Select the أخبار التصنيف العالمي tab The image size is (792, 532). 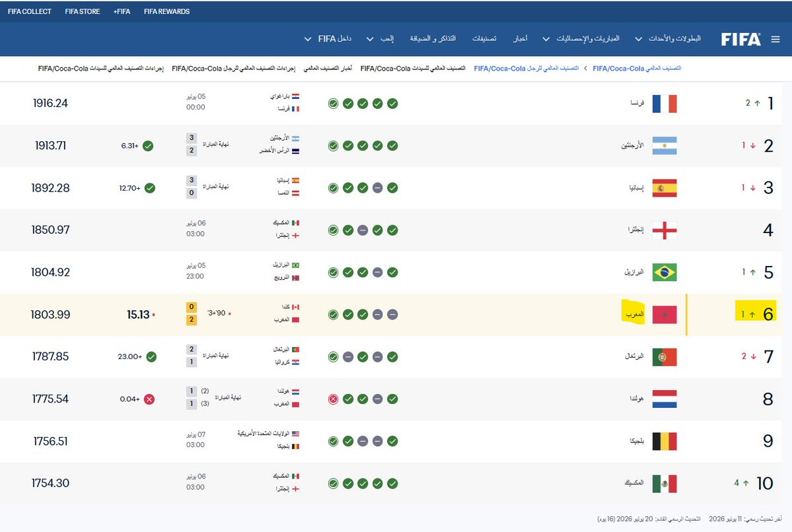point(328,69)
